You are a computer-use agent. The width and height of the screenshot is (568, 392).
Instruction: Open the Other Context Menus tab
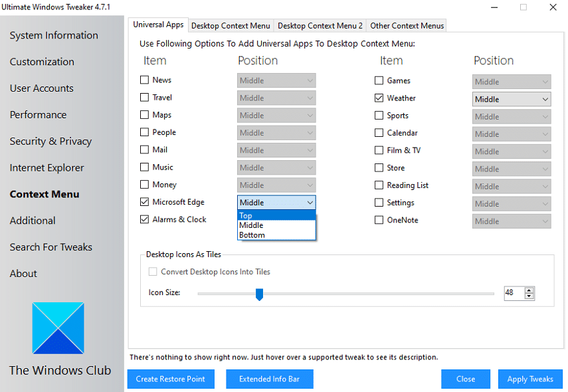pyautogui.click(x=407, y=26)
